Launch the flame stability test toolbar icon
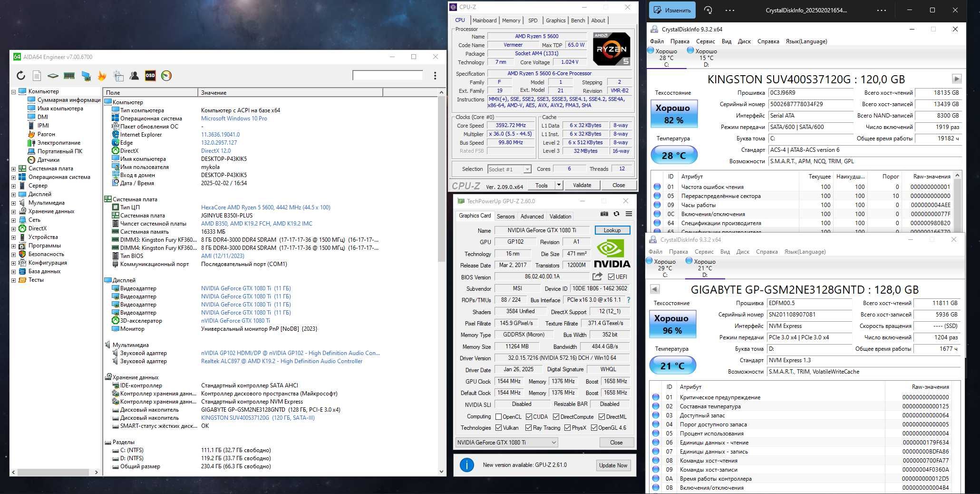Viewport: 980px width, 494px height. [x=102, y=76]
